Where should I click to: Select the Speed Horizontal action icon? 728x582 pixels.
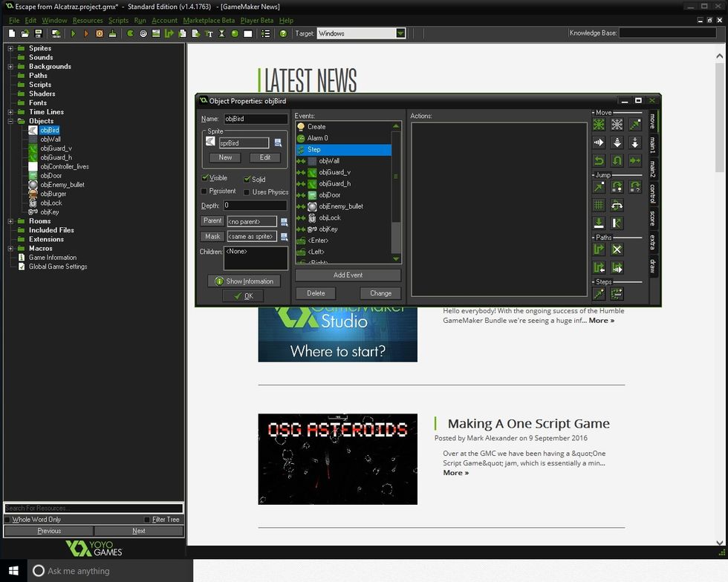[x=599, y=143]
